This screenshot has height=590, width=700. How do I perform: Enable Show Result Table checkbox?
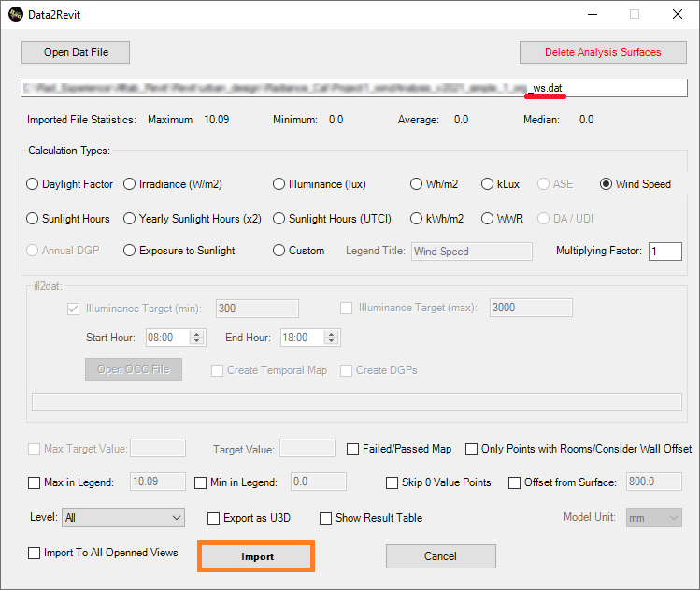tap(325, 518)
